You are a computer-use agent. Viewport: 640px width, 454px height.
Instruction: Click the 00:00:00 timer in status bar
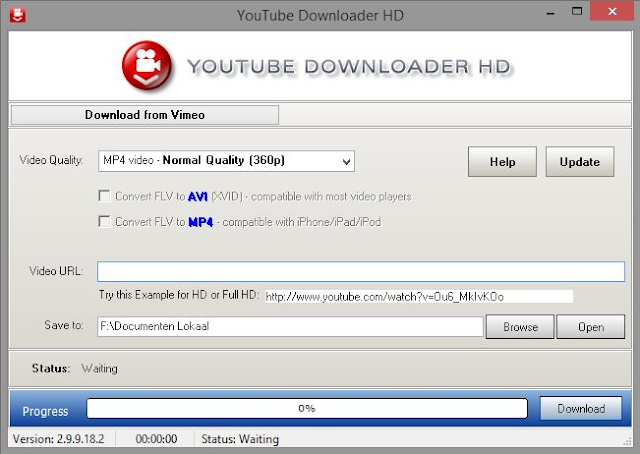coord(156,439)
